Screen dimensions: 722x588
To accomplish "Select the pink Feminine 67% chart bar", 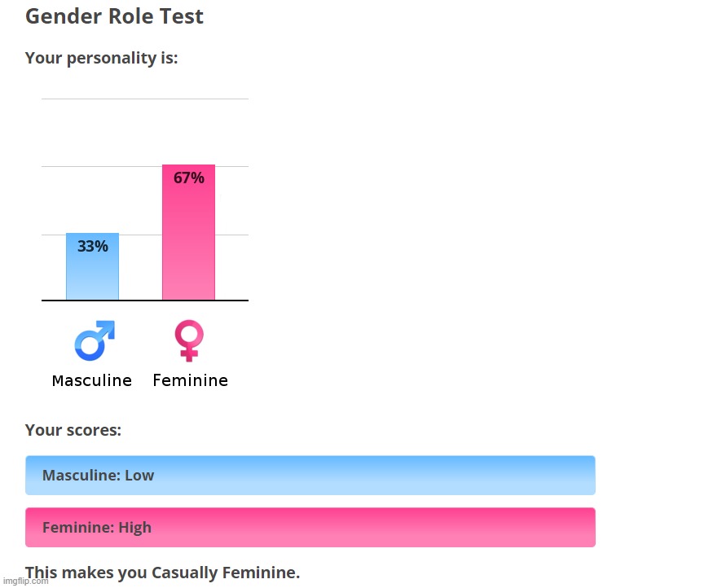I will (x=189, y=232).
